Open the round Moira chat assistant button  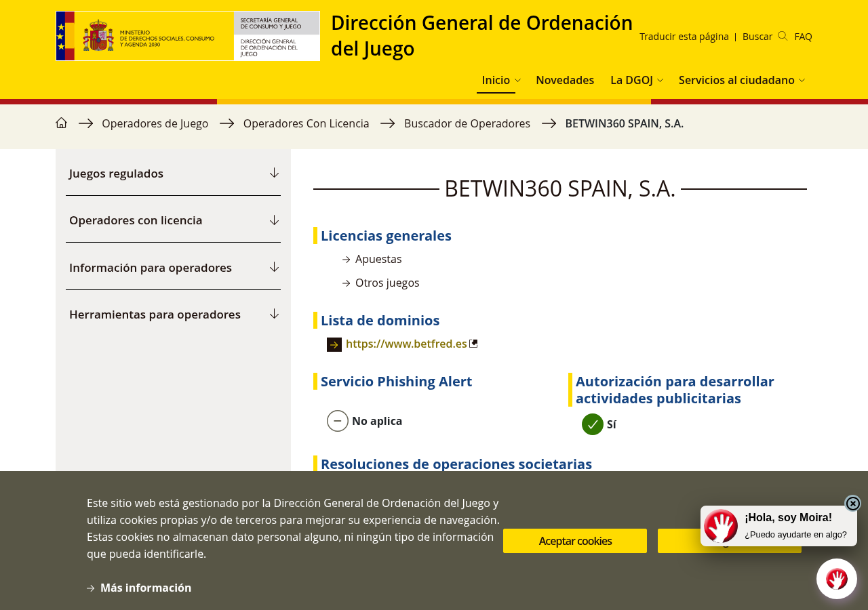(837, 579)
